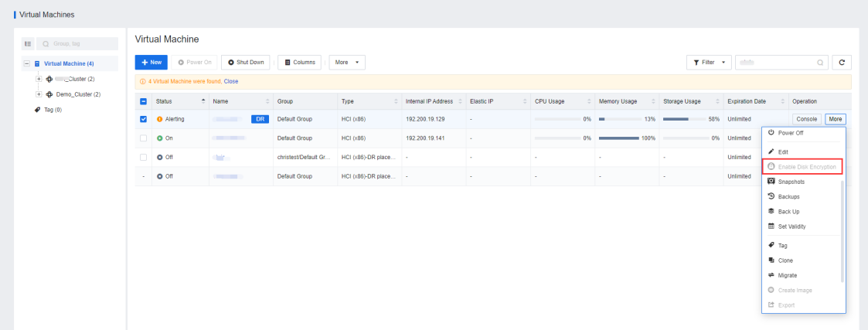Click the refresh icon button
Viewport: 868px width, 330px height.
[842, 63]
